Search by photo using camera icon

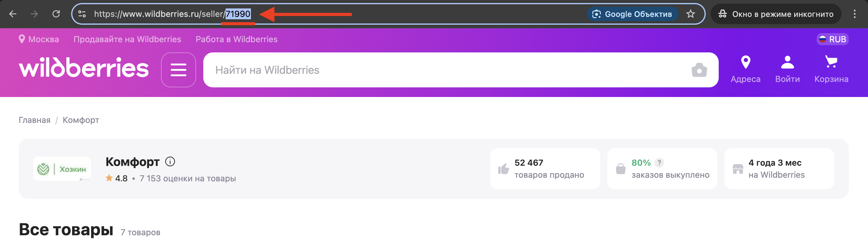(699, 70)
